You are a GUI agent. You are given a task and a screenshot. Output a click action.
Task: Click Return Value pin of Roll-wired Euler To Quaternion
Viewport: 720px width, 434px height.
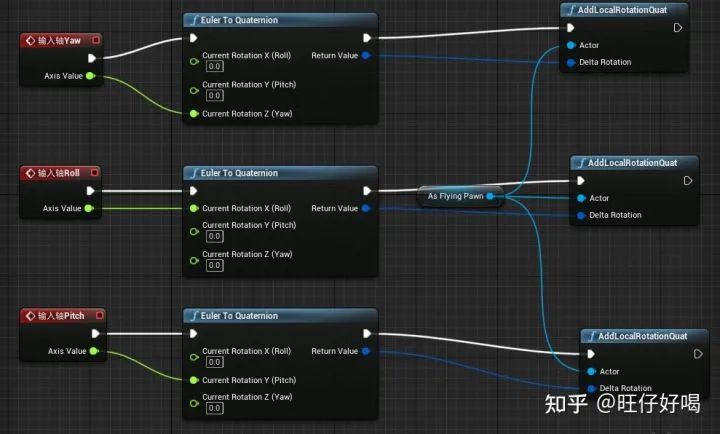[366, 209]
